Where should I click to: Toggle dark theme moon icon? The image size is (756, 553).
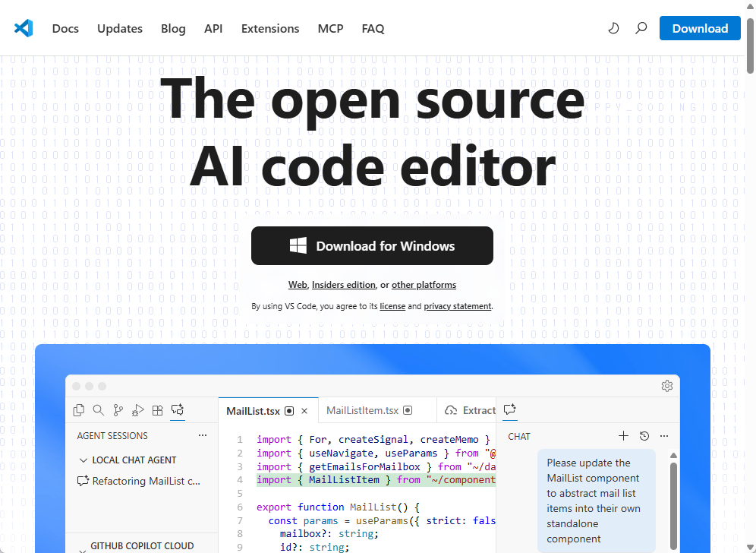pos(613,28)
